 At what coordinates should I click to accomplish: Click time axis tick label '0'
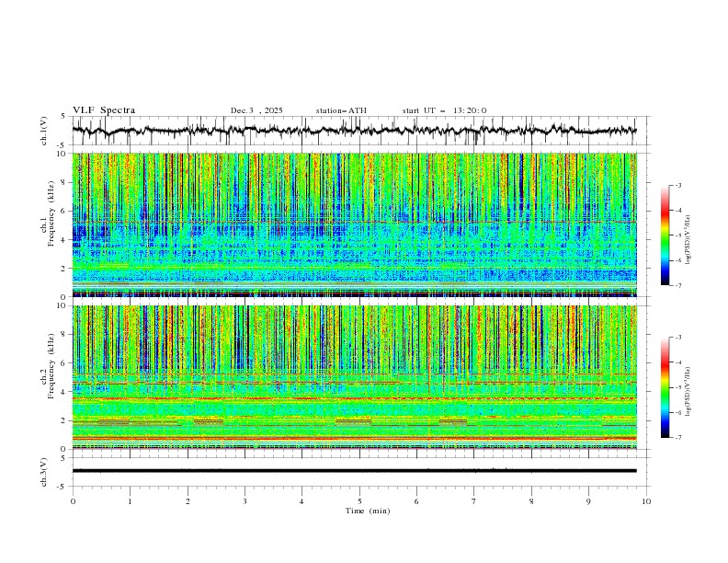73,501
